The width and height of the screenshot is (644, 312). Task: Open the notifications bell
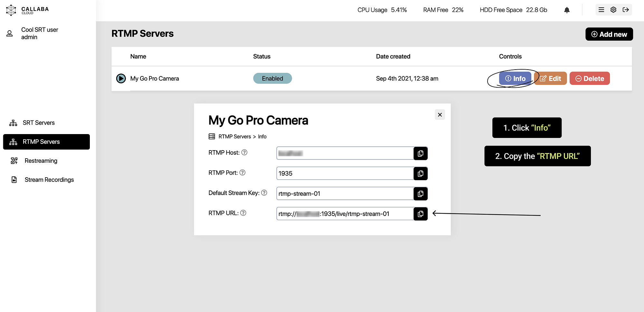click(x=567, y=10)
